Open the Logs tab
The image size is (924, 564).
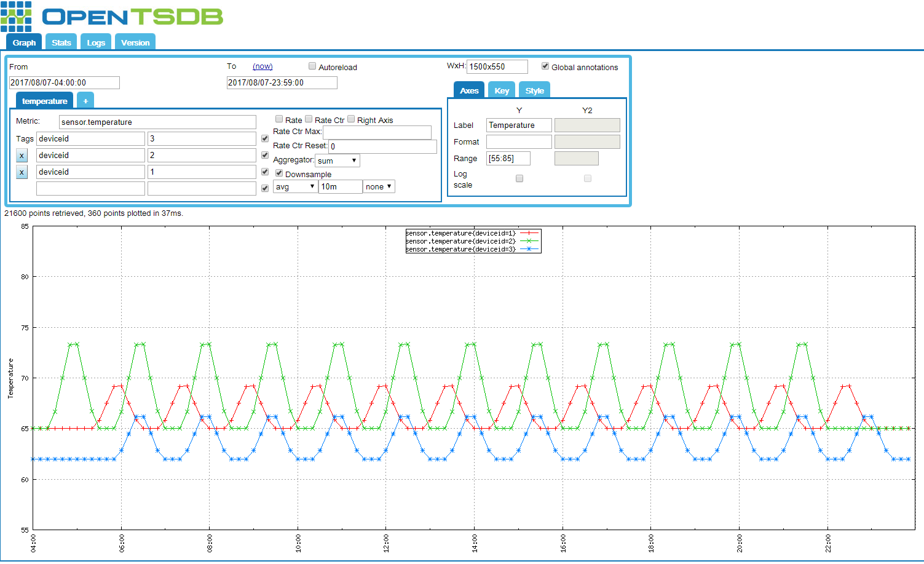96,42
